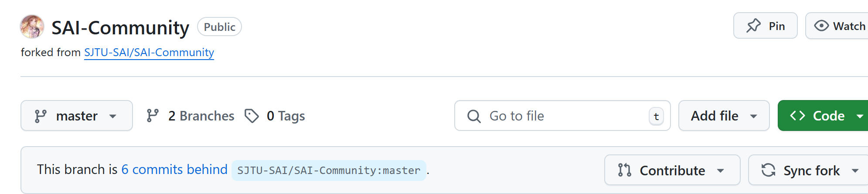Click the tag icon beside 0 Tags
Screen dimensions: 868x194
pos(252,116)
